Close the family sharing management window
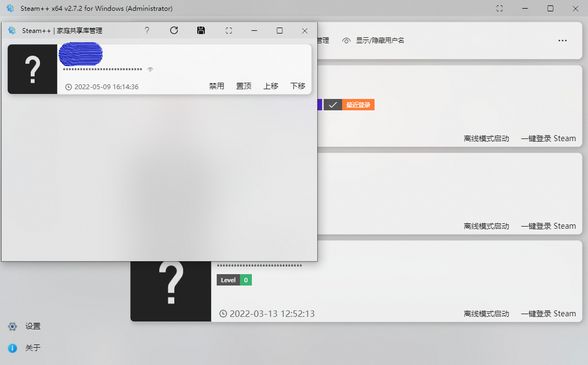The height and width of the screenshot is (365, 588). [305, 31]
